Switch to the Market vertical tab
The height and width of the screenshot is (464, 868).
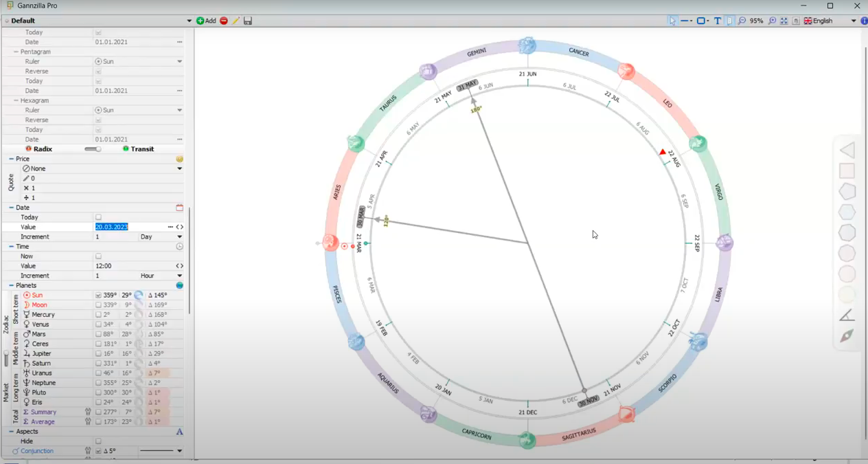(x=6, y=393)
